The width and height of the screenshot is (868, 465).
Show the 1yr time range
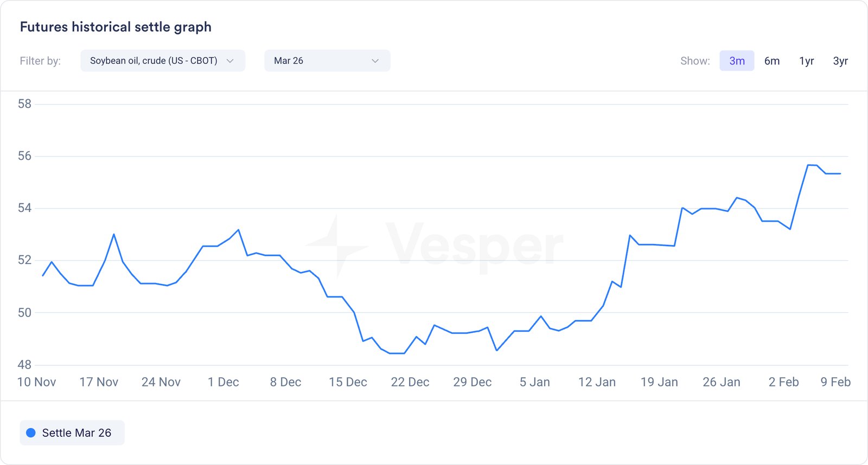[x=806, y=61]
